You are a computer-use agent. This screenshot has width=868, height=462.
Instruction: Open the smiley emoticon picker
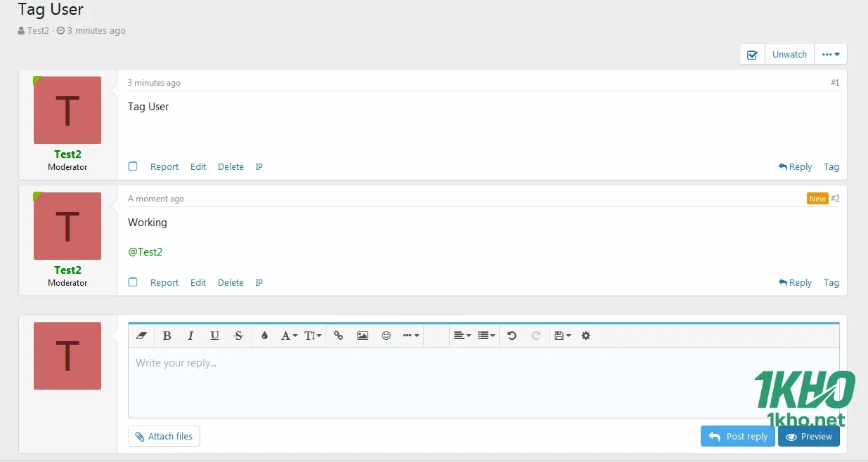386,336
